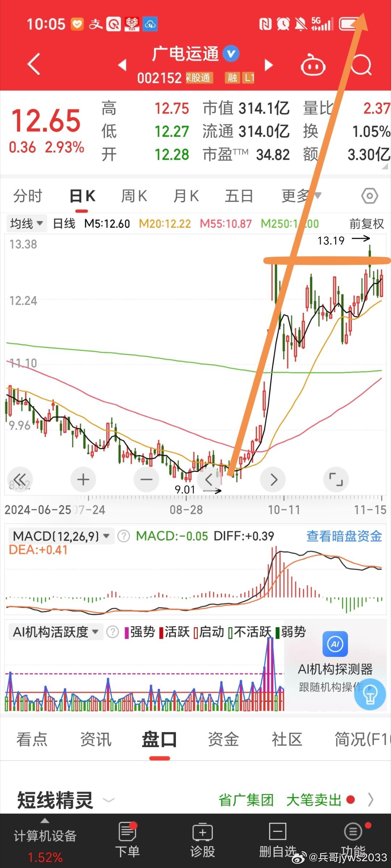Tap the 市盈TTM 34.82 value
This screenshot has width=391, height=868.
tap(273, 155)
